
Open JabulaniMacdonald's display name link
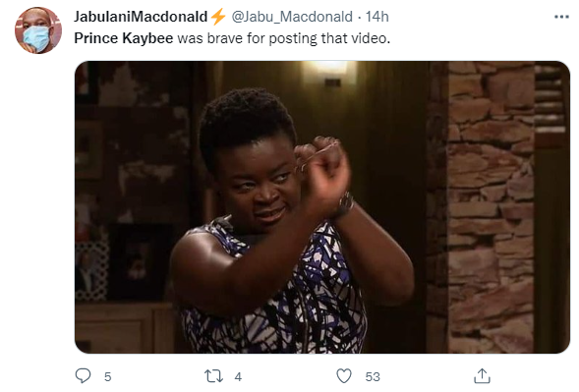141,17
